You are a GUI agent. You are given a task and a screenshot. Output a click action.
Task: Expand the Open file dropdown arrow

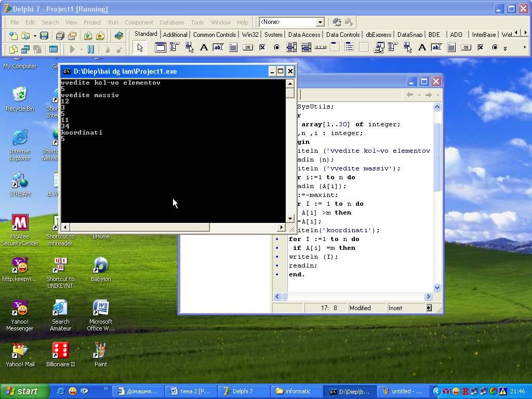[35, 36]
